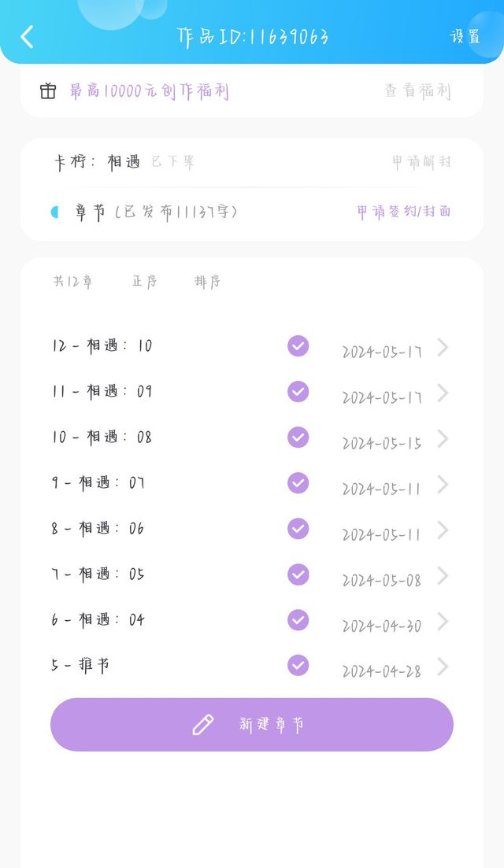Expand the 5 - 推书 row chevron
The height and width of the screenshot is (868, 504).
[443, 667]
